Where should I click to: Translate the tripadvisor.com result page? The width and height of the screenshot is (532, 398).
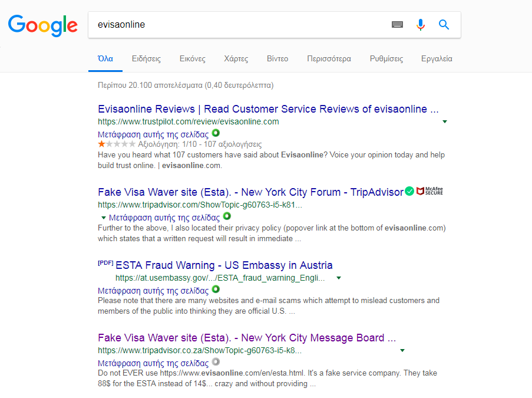(164, 218)
